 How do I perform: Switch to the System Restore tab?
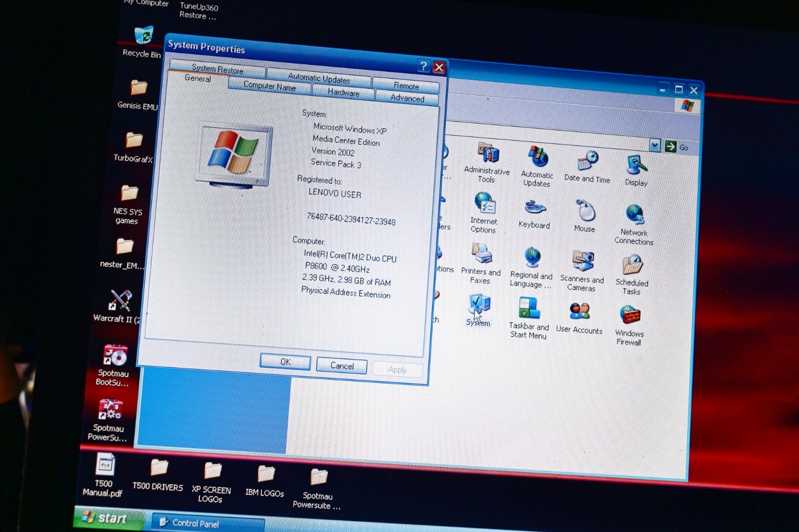(218, 69)
